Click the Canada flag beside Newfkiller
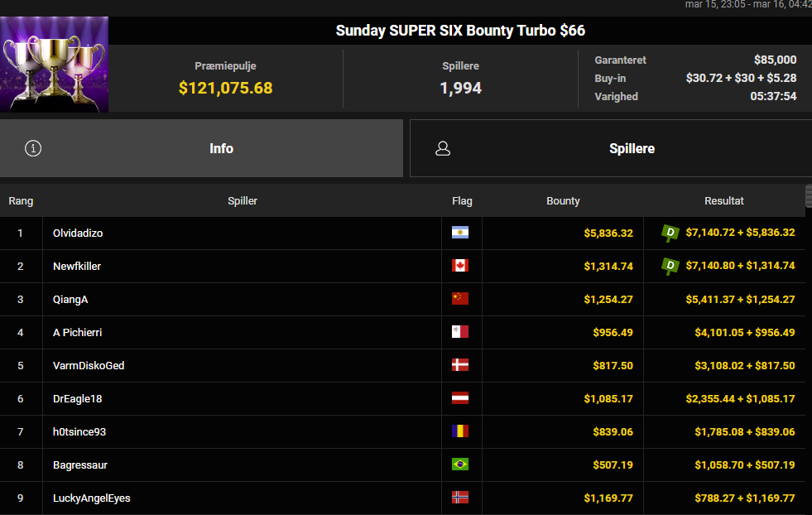Viewport: 812px width, 515px height. [x=460, y=266]
